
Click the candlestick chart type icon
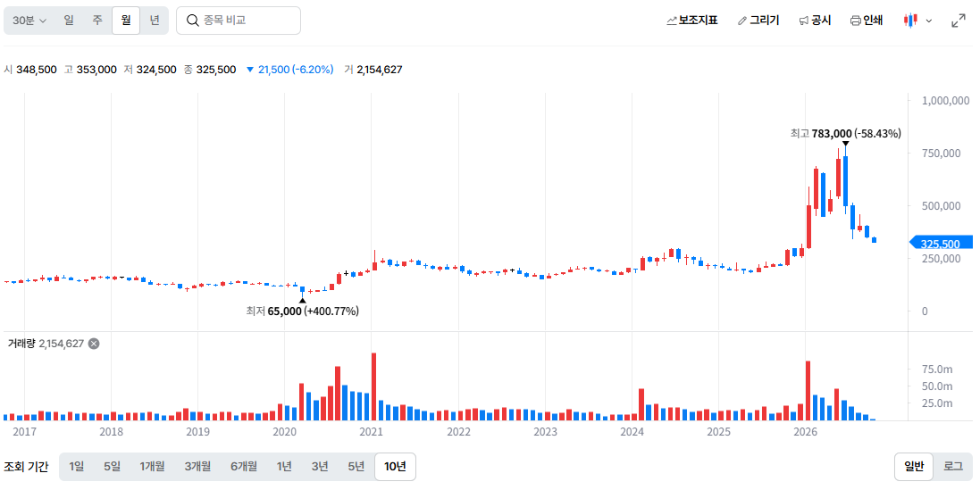click(910, 21)
